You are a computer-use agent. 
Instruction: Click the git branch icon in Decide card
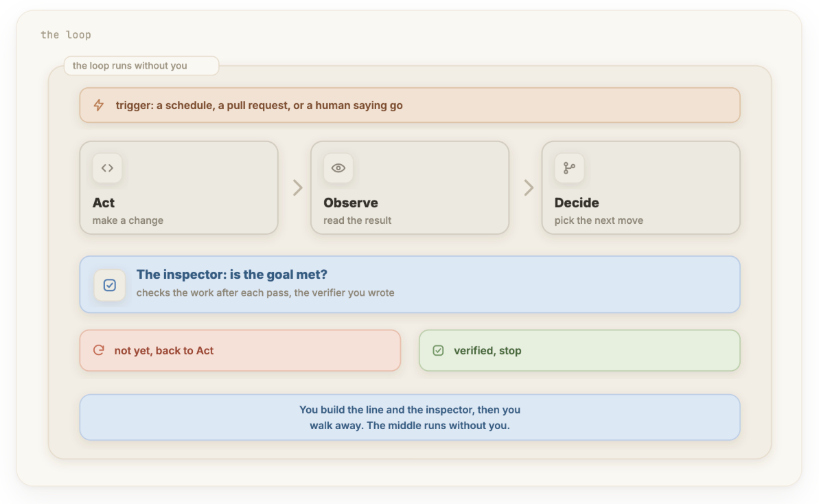(569, 168)
